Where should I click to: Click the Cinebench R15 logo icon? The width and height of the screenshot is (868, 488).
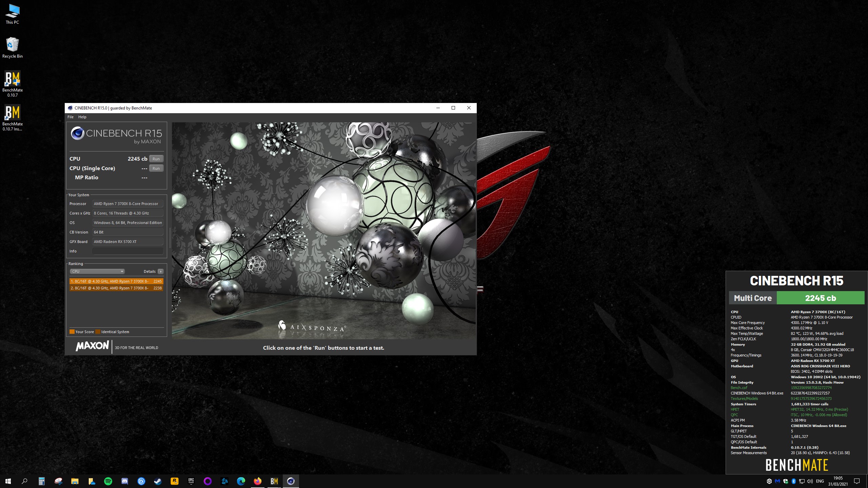pos(77,133)
